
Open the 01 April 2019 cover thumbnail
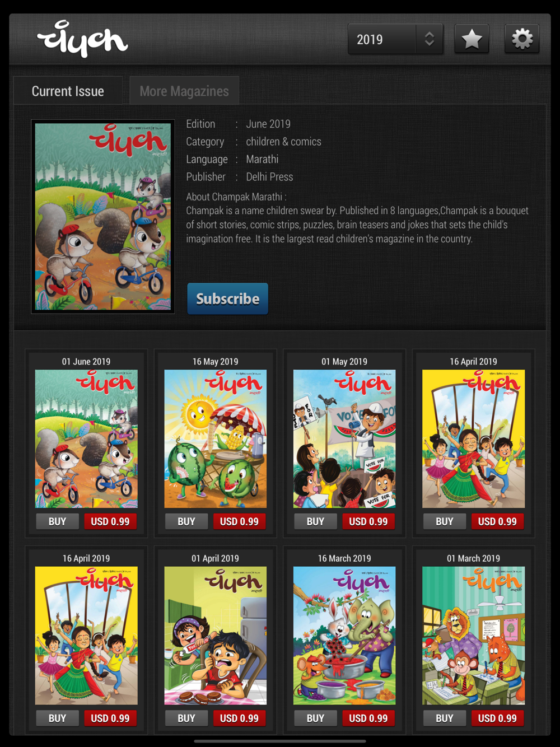216,636
